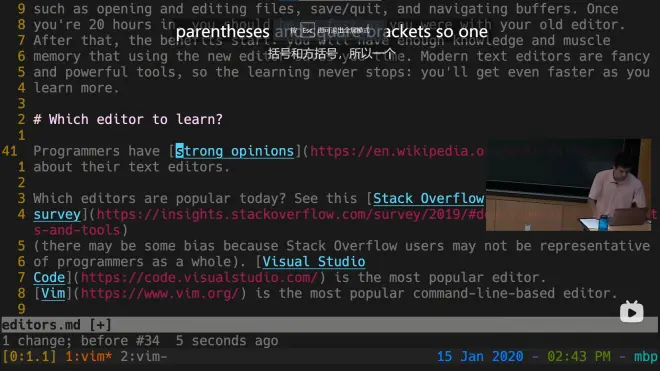Image resolution: width=660 pixels, height=371 pixels.
Task: Click the tmux session indicator '[0:1.1]'
Action: pos(29,357)
